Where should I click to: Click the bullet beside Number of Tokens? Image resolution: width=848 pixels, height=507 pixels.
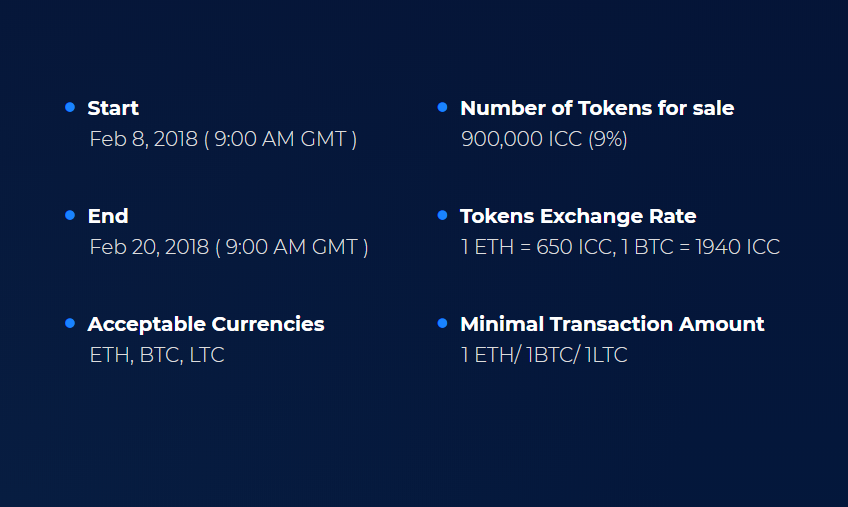pos(442,107)
